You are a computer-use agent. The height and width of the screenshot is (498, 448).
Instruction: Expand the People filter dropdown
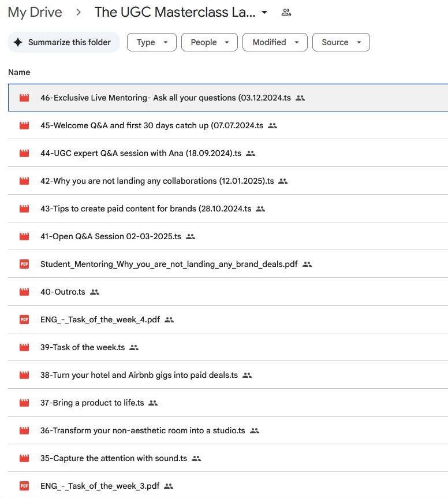pyautogui.click(x=209, y=42)
